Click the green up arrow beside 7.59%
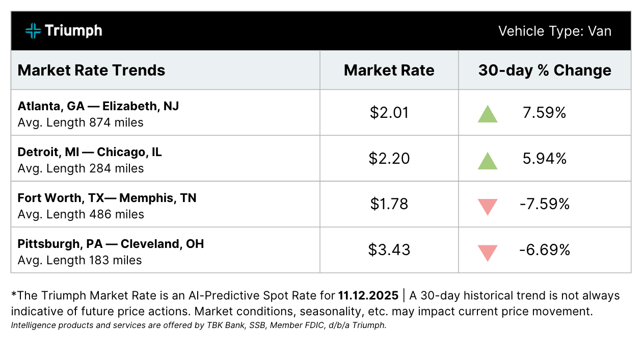644x351 pixels. click(x=488, y=114)
